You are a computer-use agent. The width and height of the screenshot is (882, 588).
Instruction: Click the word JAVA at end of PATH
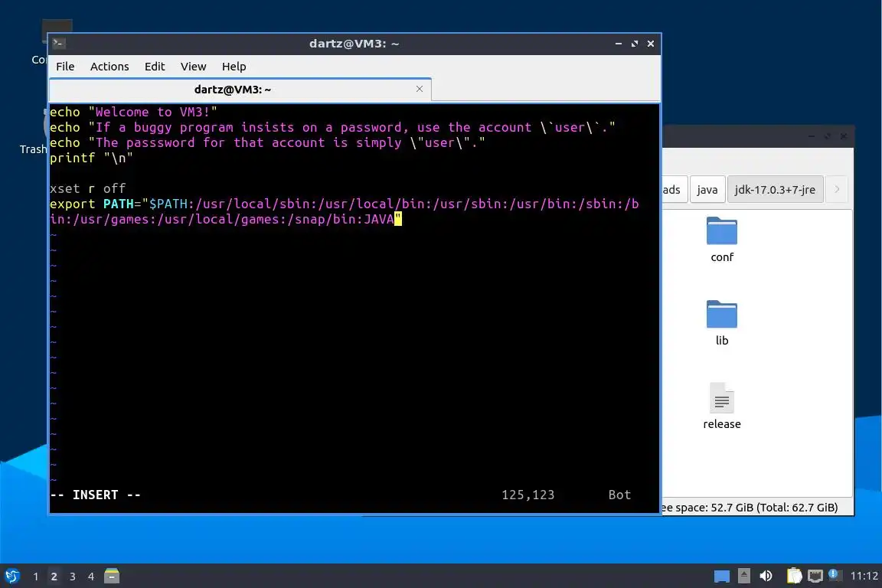(x=378, y=220)
